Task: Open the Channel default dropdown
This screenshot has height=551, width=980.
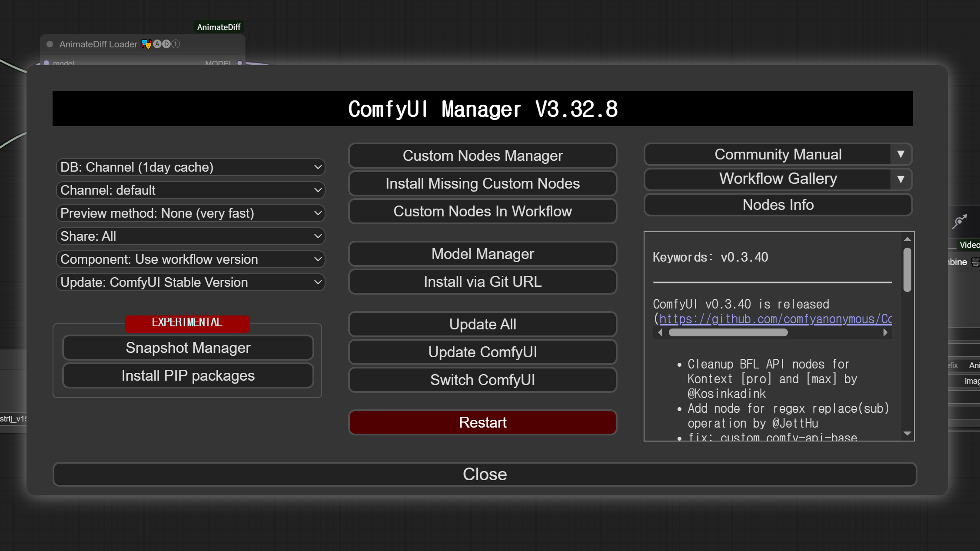Action: click(190, 190)
